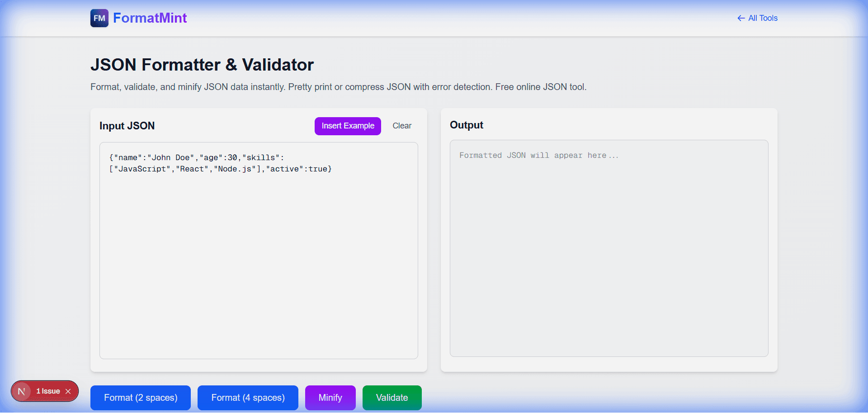The height and width of the screenshot is (413, 868).
Task: Click the N icon in the issue badge
Action: click(x=21, y=391)
